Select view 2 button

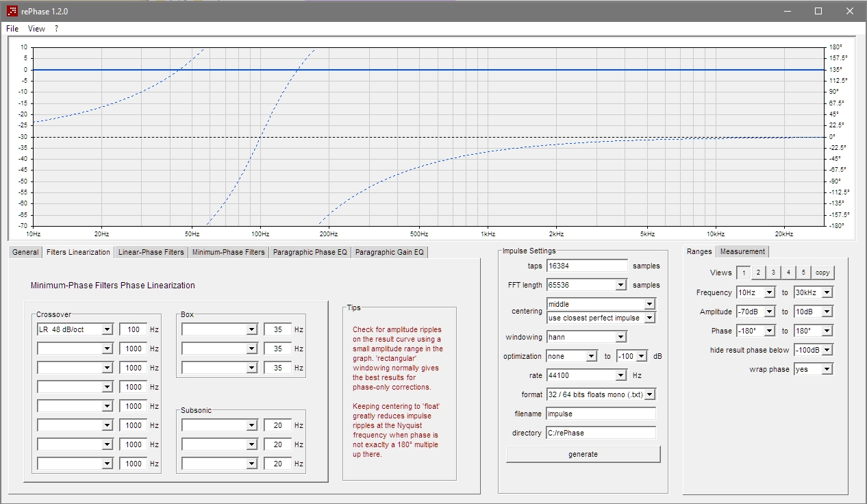tap(758, 273)
